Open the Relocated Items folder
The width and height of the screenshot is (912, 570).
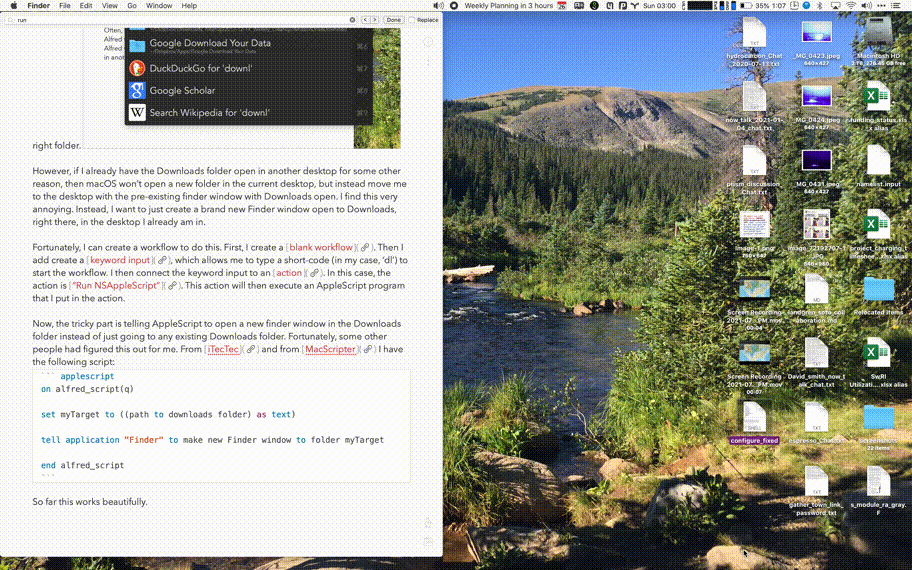879,289
